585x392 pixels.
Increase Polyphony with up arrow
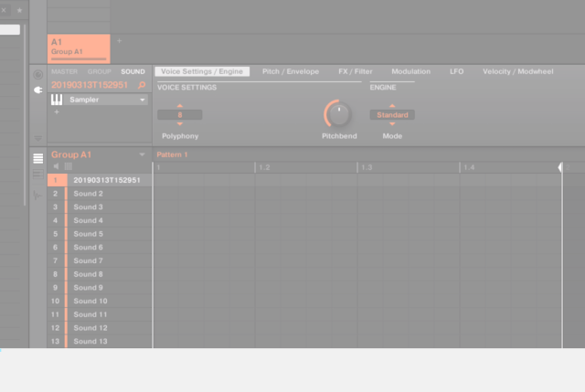(180, 106)
